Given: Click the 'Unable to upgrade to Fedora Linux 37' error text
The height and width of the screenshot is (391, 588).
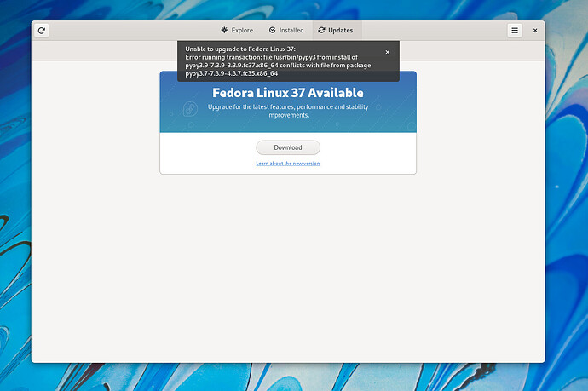Looking at the screenshot, I should (240, 49).
